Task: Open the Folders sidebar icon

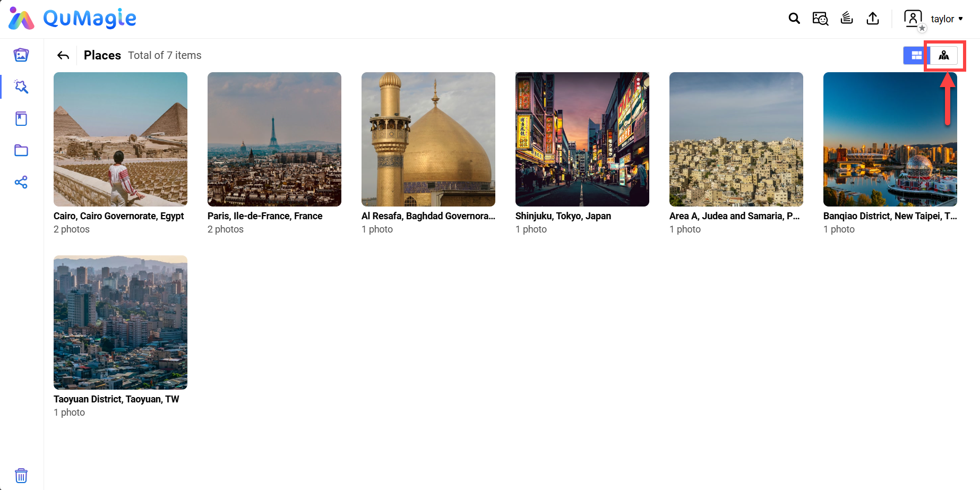Action: (21, 150)
